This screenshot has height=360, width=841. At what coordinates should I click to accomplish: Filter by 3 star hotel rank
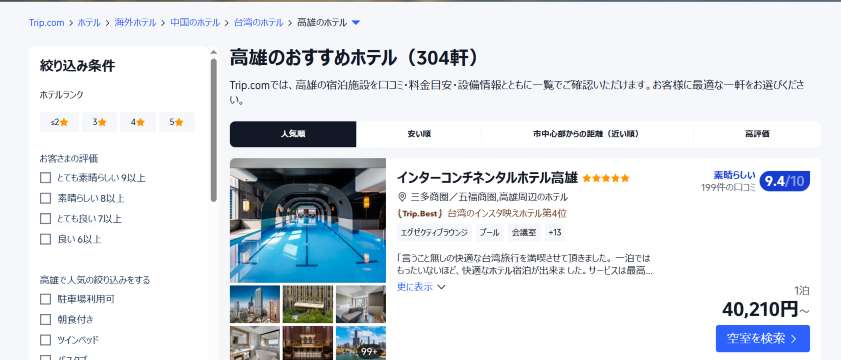(x=99, y=122)
